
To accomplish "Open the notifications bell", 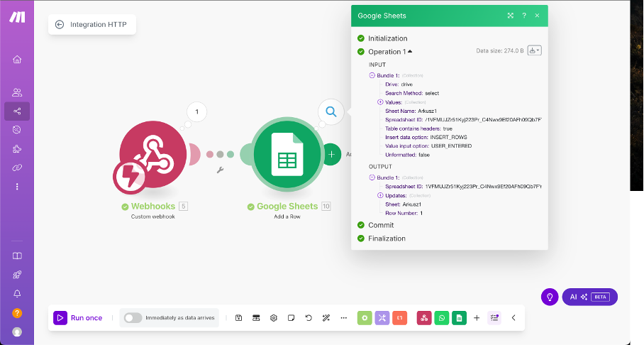I will click(17, 294).
